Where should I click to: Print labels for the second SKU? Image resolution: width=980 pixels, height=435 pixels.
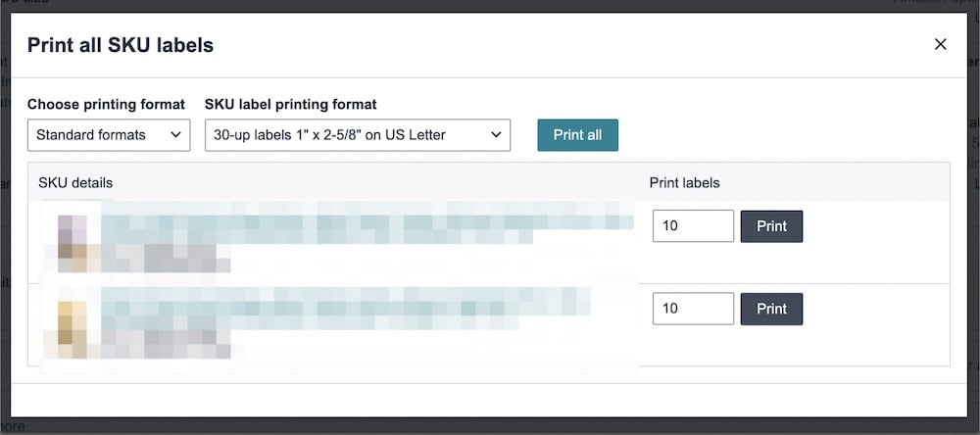(771, 309)
